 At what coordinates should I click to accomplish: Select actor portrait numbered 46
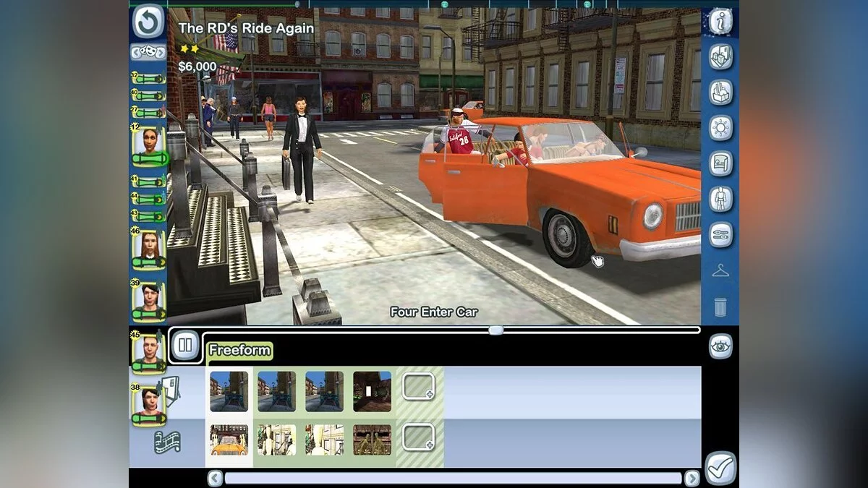pyautogui.click(x=148, y=249)
